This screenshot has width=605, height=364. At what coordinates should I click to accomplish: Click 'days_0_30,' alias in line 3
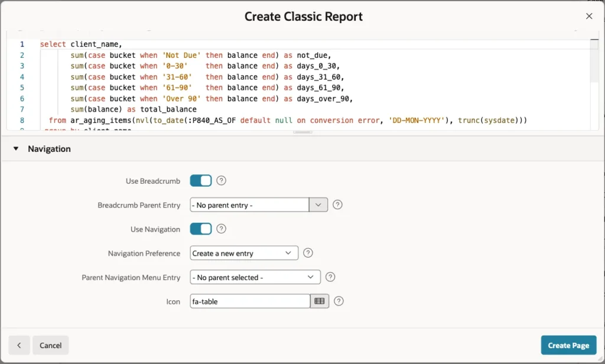(318, 66)
